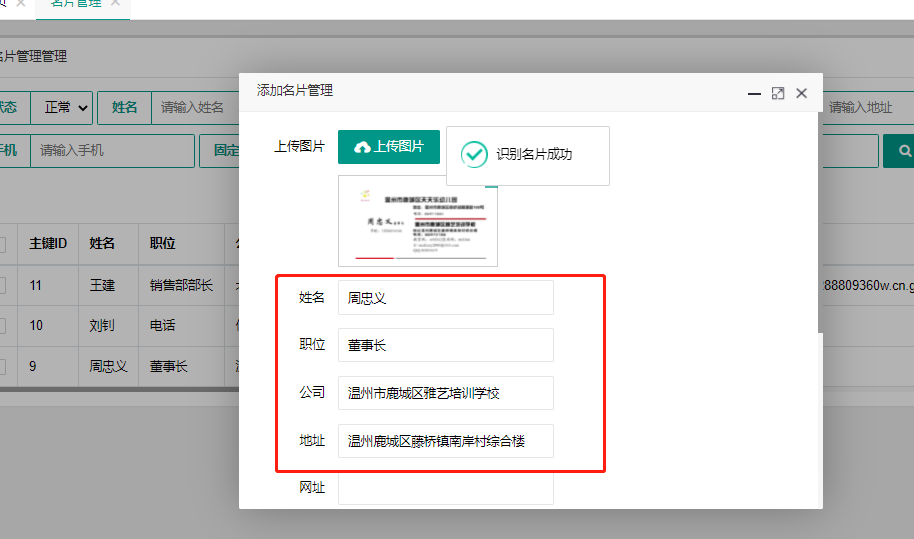Click the position cell 销售部部长
This screenshot has width=914, height=539.
pyautogui.click(x=181, y=286)
